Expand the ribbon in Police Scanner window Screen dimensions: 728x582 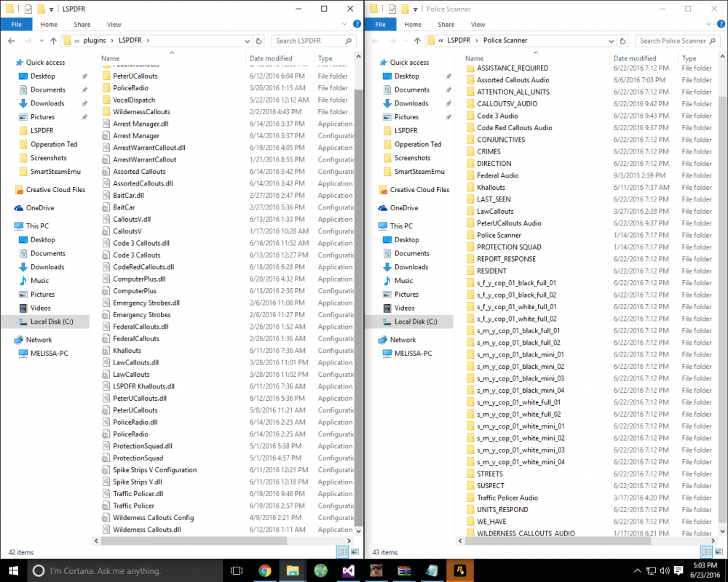tap(708, 24)
